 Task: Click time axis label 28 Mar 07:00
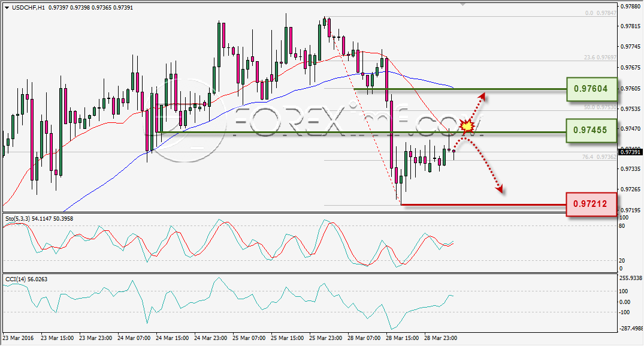pyautogui.click(x=364, y=338)
